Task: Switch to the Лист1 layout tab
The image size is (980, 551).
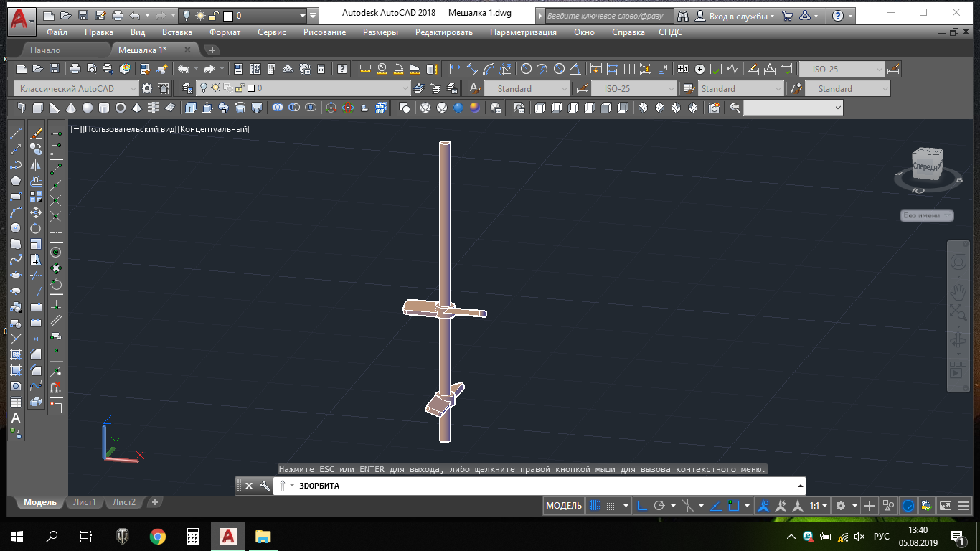Action: tap(85, 502)
